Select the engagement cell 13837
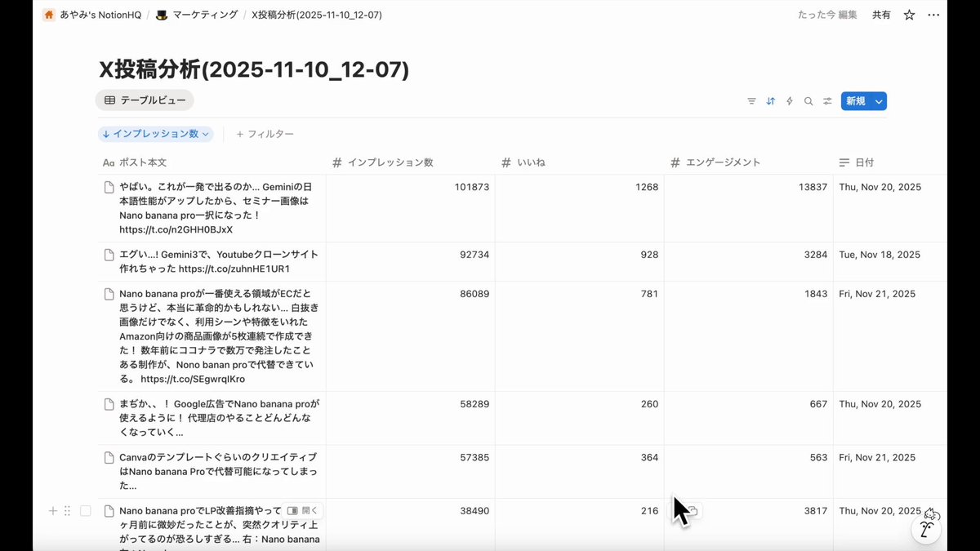Viewport: 980px width, 551px height. coord(749,208)
